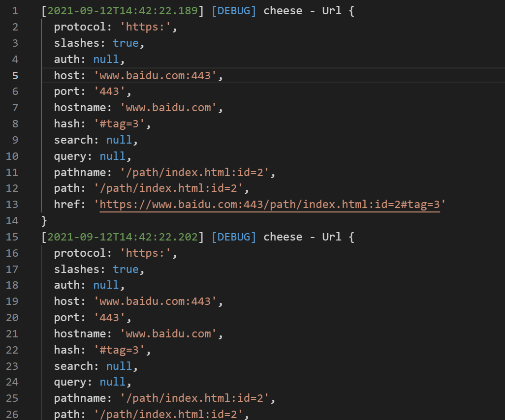Click the timestamp 2021-09-12T14:42:22.202
The height and width of the screenshot is (420, 505).
pos(123,237)
